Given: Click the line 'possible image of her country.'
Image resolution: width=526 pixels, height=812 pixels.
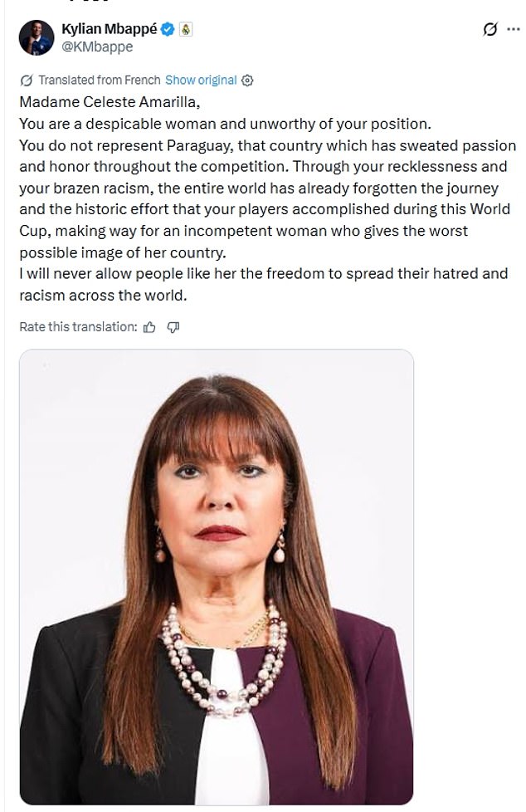Looking at the screenshot, I should click(123, 252).
